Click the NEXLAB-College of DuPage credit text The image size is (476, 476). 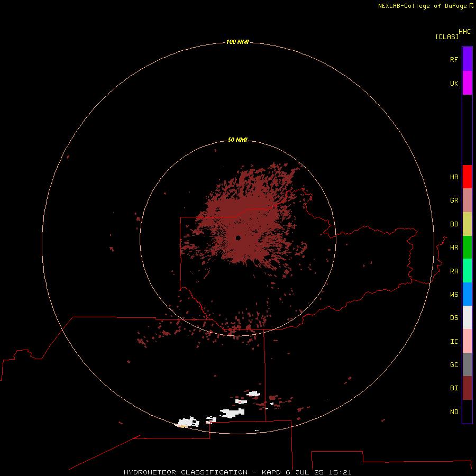(x=422, y=6)
